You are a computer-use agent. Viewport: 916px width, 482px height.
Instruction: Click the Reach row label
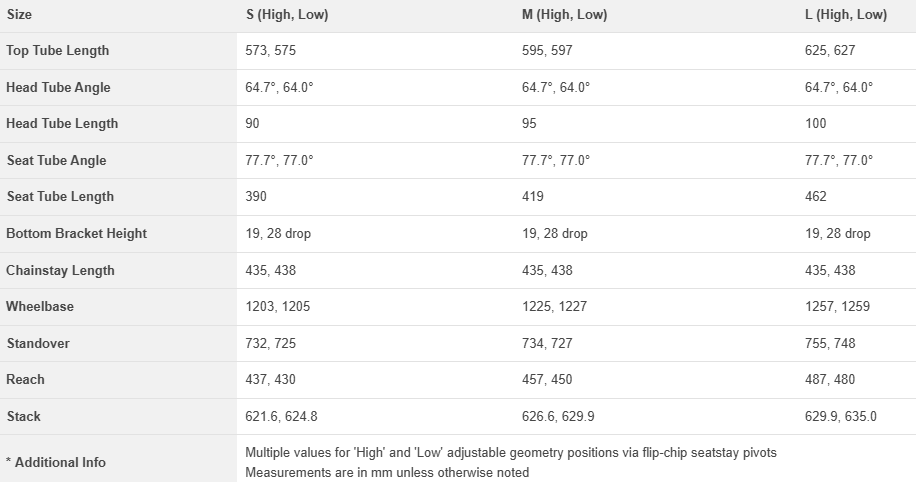(26, 380)
